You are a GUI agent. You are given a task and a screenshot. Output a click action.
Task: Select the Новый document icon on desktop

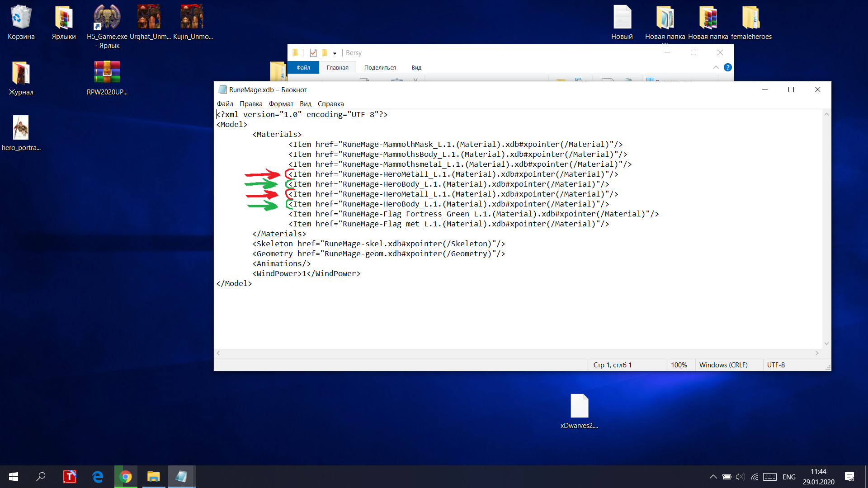[x=622, y=23]
